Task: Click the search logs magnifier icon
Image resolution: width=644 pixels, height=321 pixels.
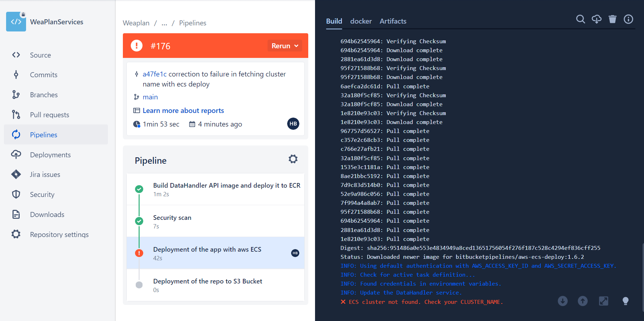Action: point(580,19)
